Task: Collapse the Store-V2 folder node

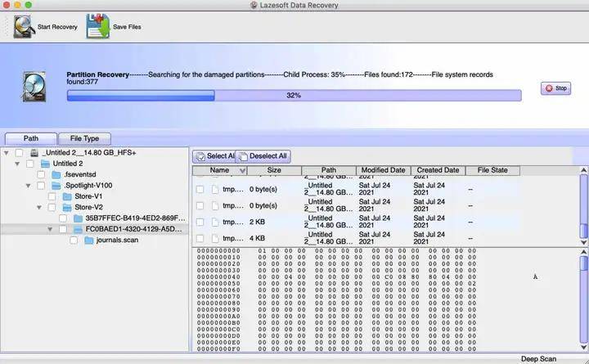Action: point(39,207)
